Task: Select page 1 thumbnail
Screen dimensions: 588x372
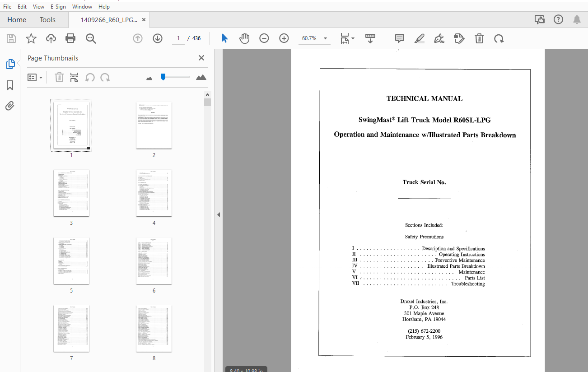Action: pos(71,125)
